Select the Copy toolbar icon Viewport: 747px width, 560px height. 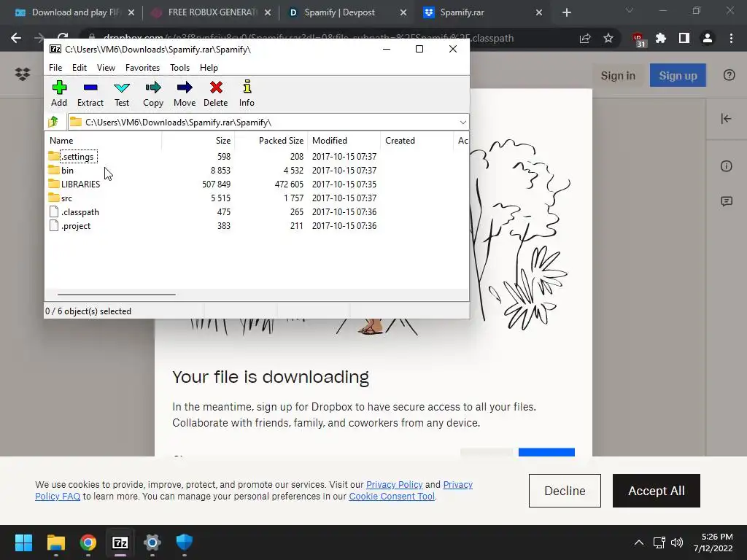[153, 94]
